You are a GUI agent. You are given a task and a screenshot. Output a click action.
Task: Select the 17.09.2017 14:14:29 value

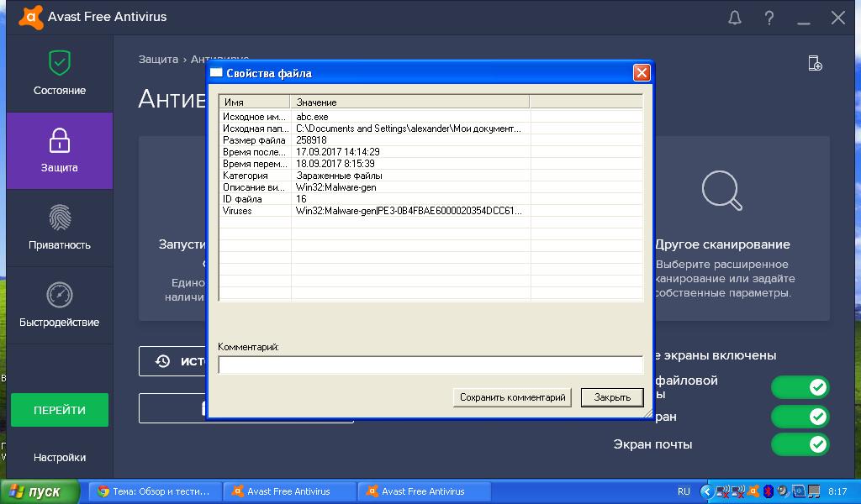(x=338, y=152)
